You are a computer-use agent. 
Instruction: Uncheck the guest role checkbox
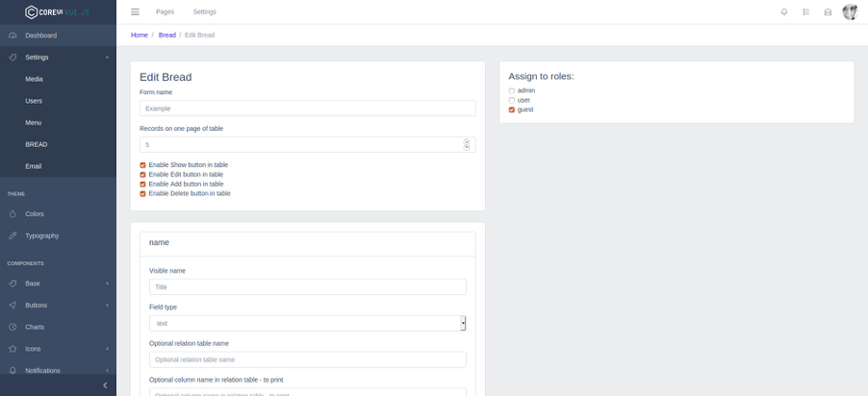click(x=512, y=110)
